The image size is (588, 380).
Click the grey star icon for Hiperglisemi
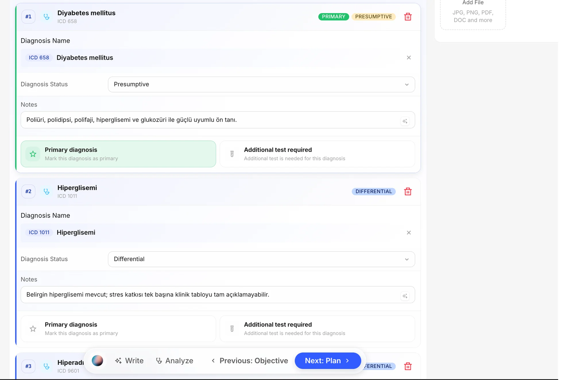pos(33,329)
